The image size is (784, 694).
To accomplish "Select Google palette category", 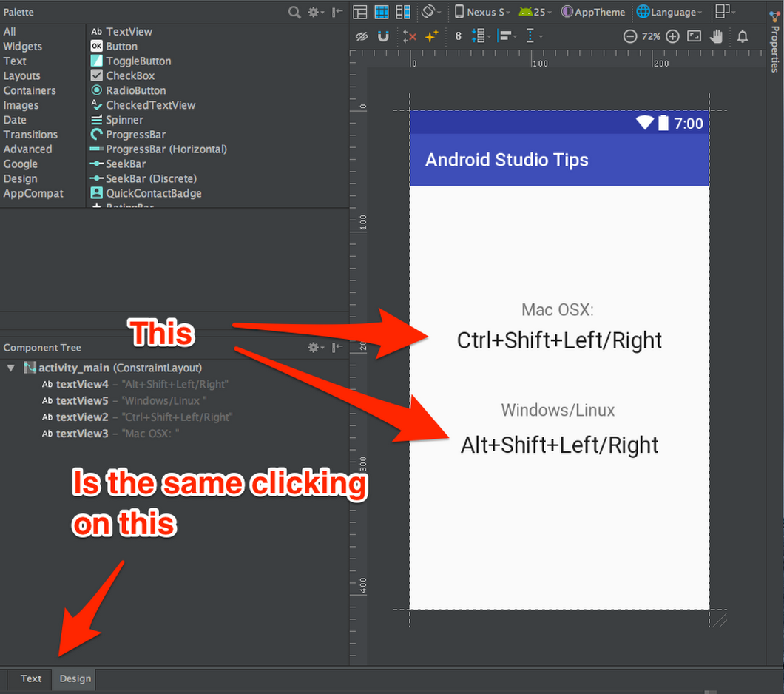I will pyautogui.click(x=21, y=164).
